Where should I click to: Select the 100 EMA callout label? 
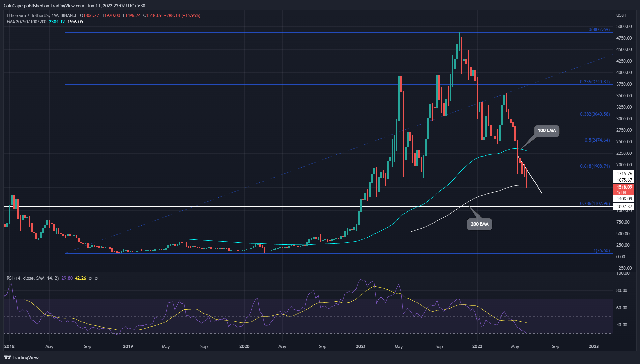point(547,130)
